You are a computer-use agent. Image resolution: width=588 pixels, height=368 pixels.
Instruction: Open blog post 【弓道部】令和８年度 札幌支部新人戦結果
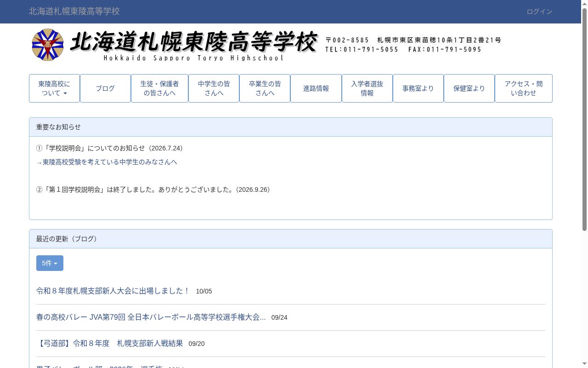tap(110, 343)
